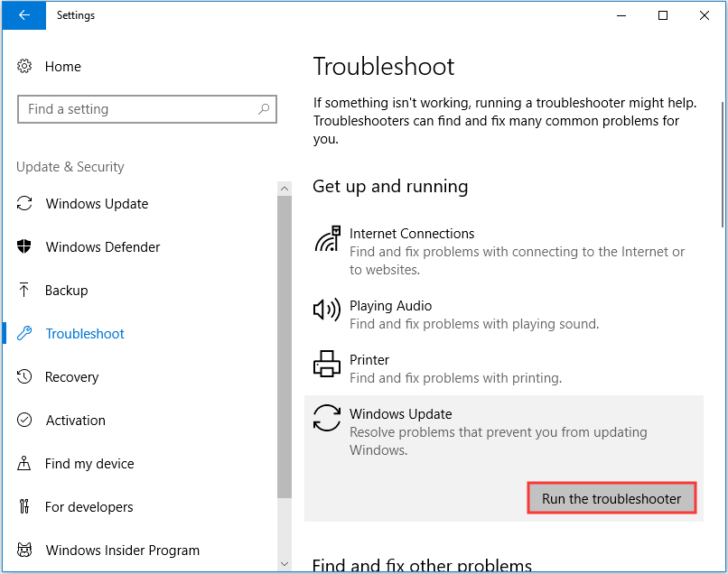Run the Windows Update troubleshooter
This screenshot has height=574, width=728.
tap(611, 497)
